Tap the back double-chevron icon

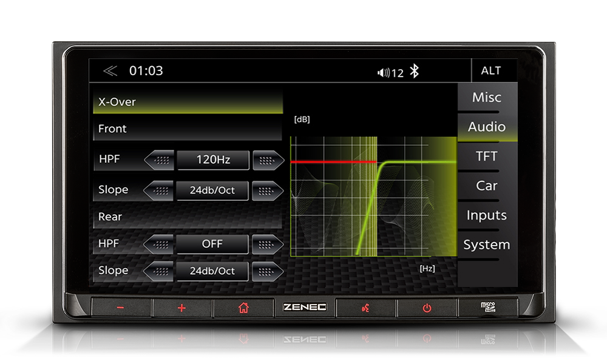pyautogui.click(x=110, y=71)
